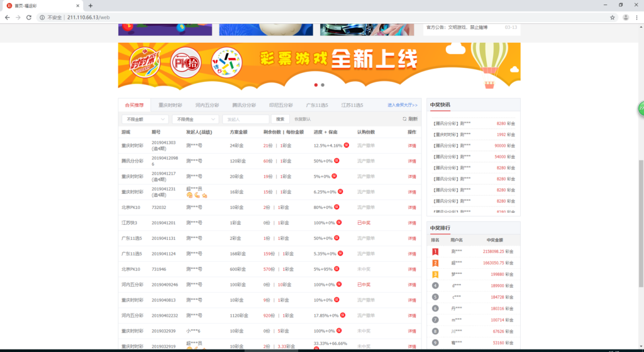Image resolution: width=644 pixels, height=352 pixels.
Task: Click the refresh icon beside 刷新
Action: 404,119
